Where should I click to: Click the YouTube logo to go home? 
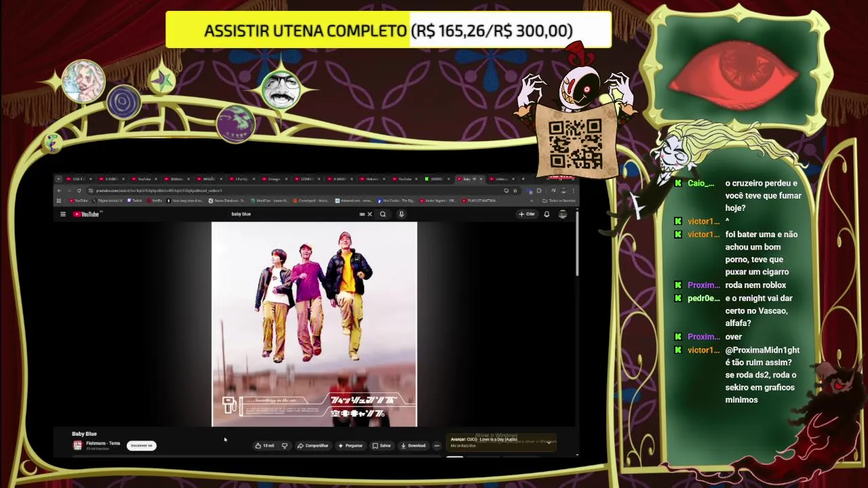click(87, 214)
